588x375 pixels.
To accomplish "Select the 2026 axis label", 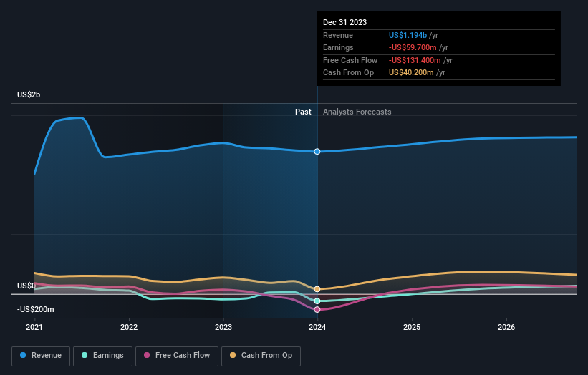I will coord(506,328).
